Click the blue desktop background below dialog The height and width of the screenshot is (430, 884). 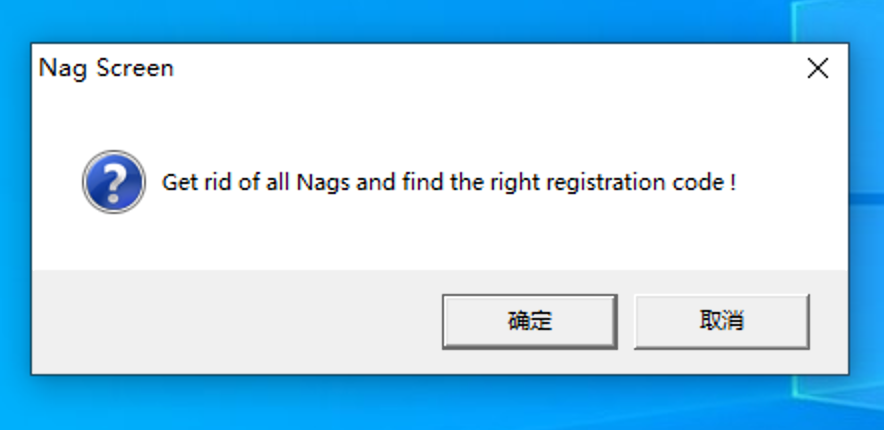440,402
